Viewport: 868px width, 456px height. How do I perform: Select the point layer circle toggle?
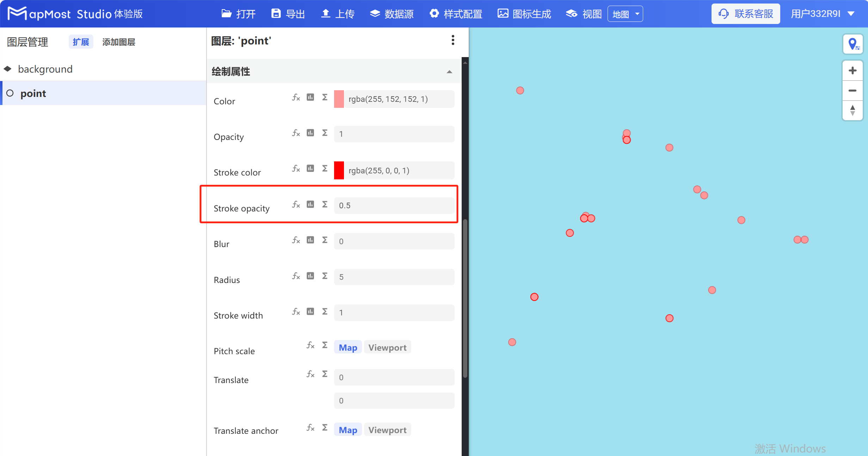point(10,93)
